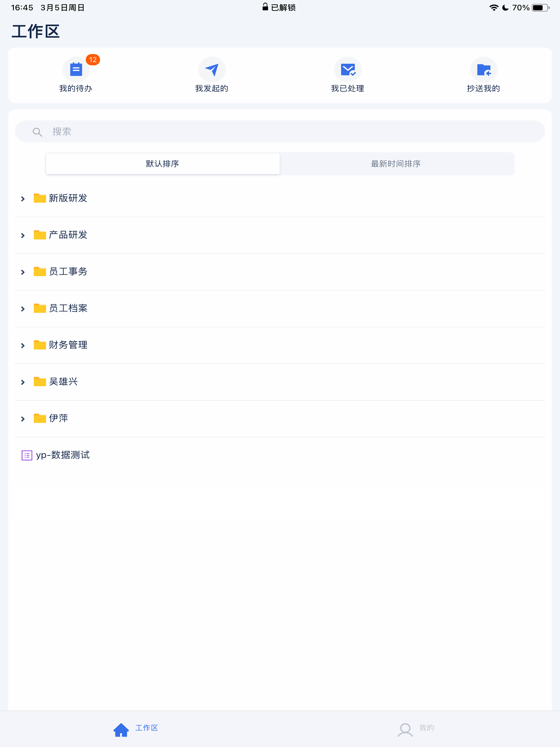This screenshot has width=560, height=747.
Task: Tap the orange 12 notification badge
Action: [93, 60]
